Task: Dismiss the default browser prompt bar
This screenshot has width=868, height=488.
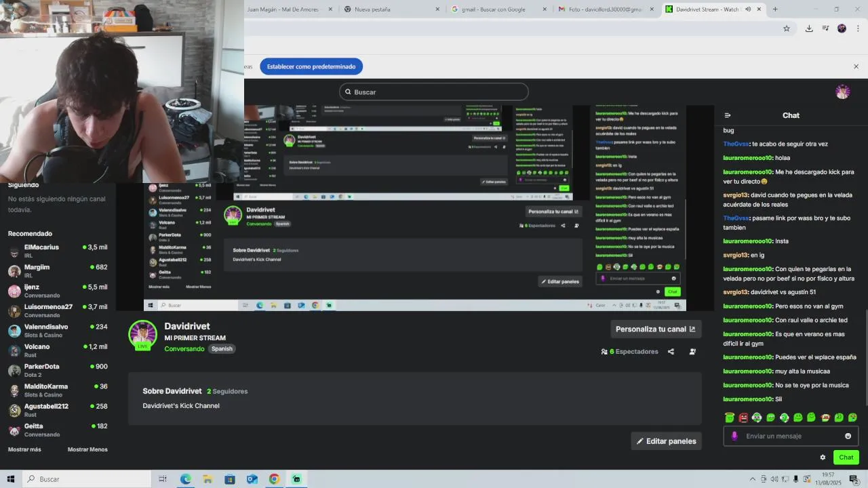Action: tap(856, 66)
